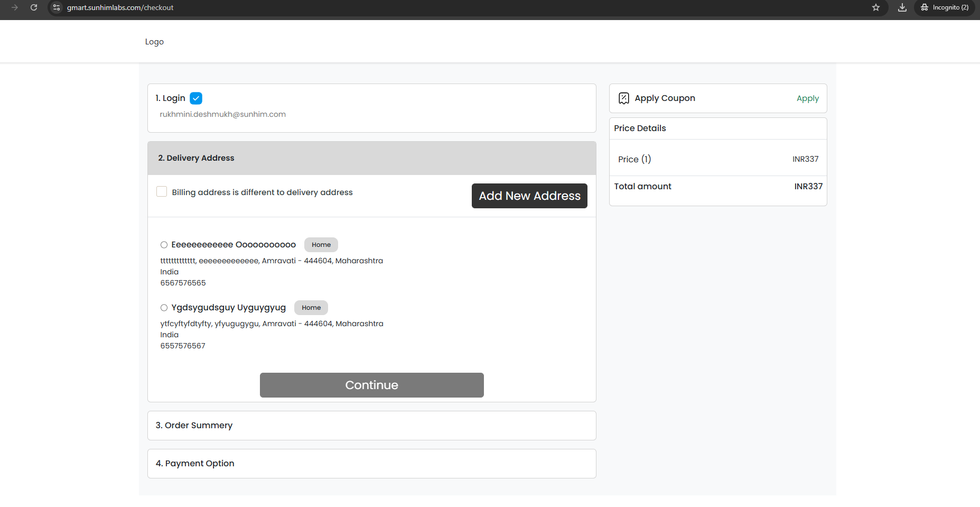
Task: Click the Price (1) label
Action: pos(634,159)
